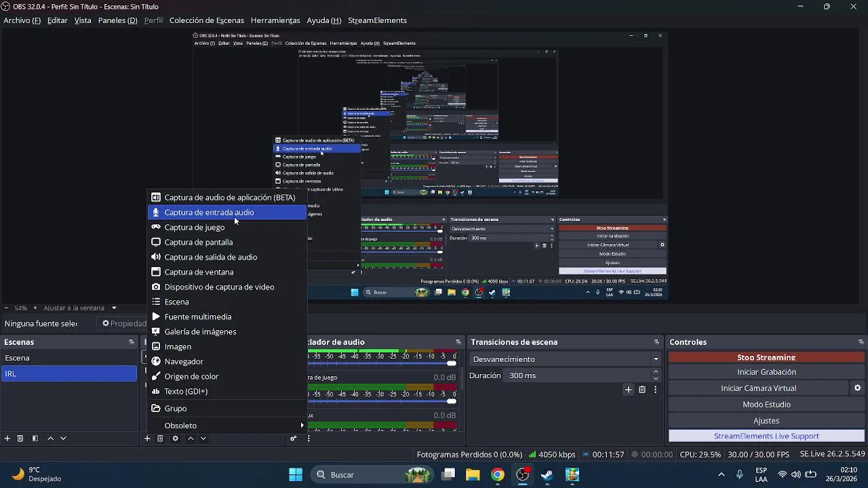Open audio mixer three-dots menu

coord(309,439)
